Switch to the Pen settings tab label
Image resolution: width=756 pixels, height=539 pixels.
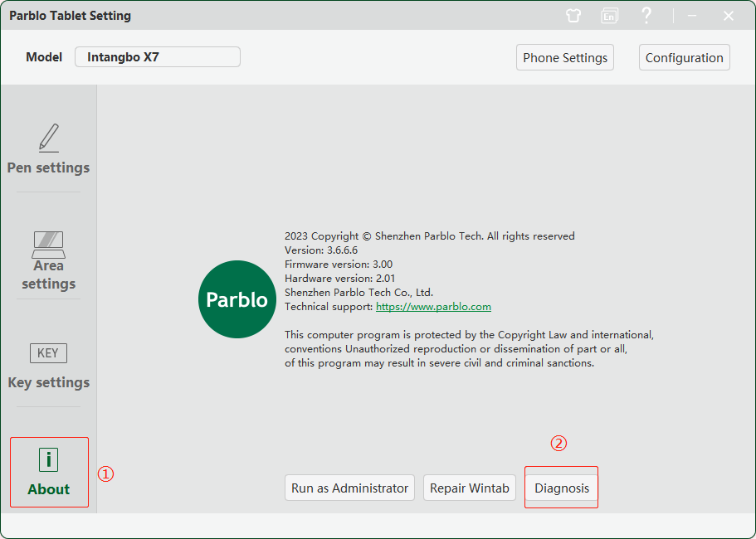coord(49,168)
